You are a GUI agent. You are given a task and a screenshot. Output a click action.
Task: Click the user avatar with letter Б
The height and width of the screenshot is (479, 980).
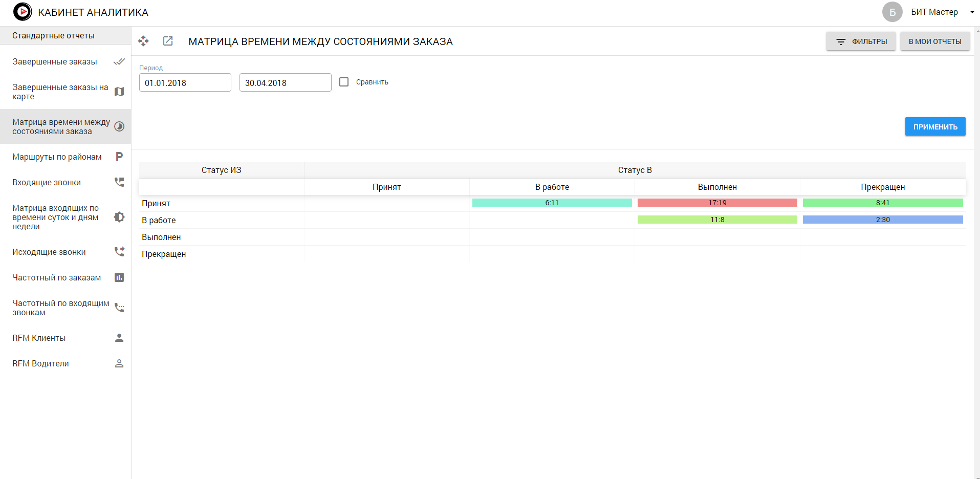coord(892,12)
